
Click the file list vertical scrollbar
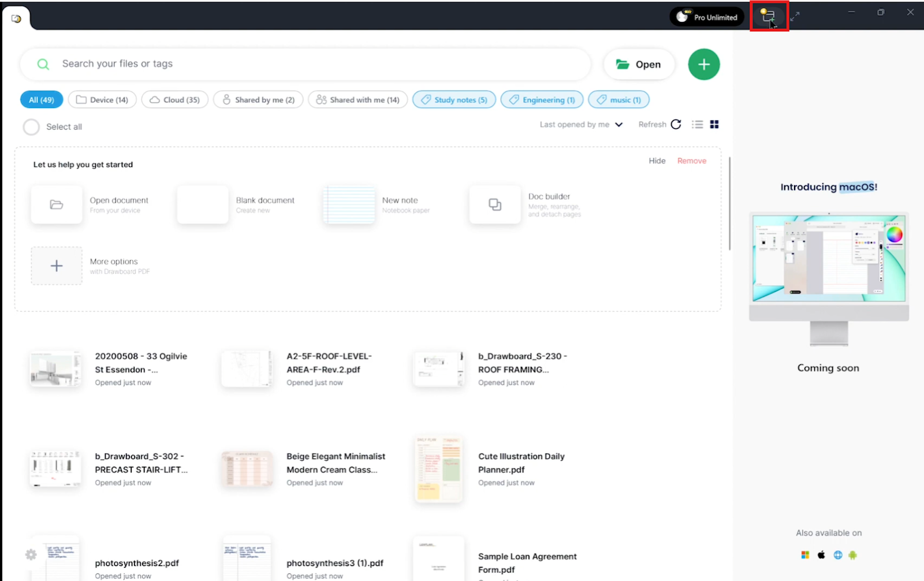tap(729, 203)
